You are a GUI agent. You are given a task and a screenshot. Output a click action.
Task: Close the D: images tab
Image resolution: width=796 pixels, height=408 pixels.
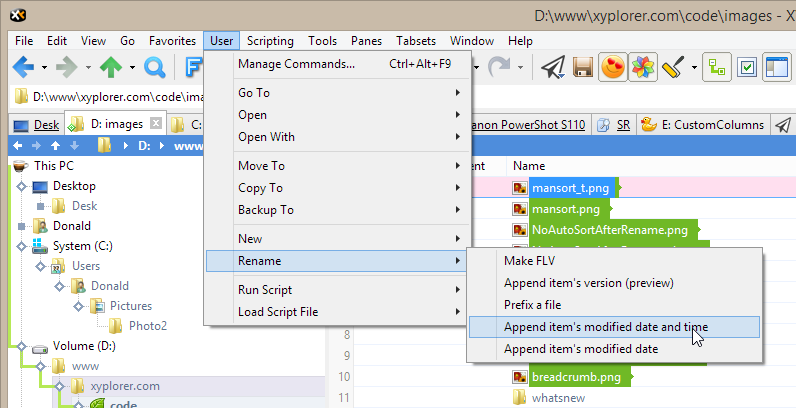(155, 124)
